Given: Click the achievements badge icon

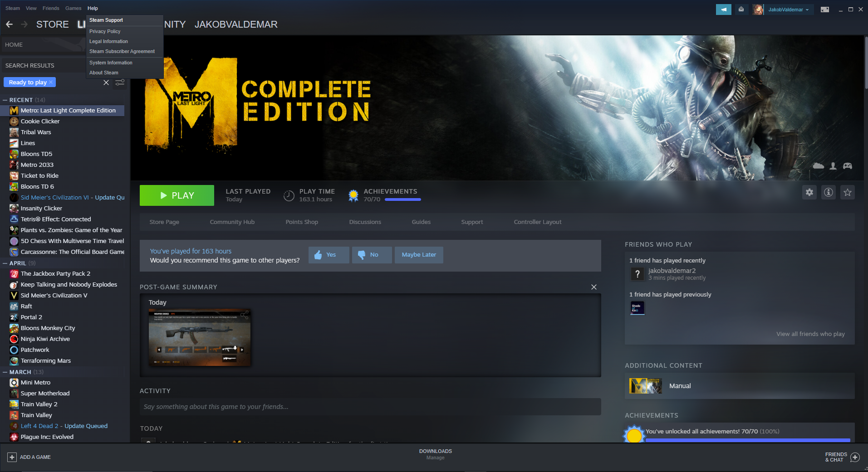Looking at the screenshot, I should pos(353,195).
